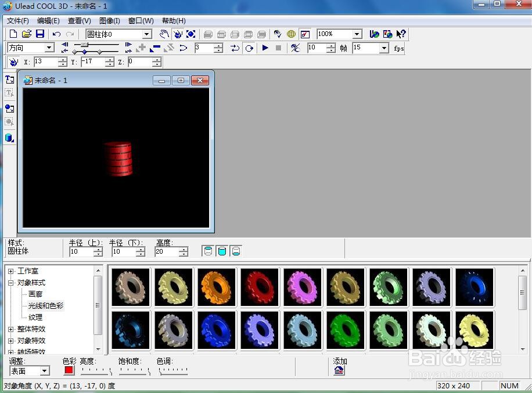Select the dark blue glowing gear thumbnail
Viewport: 532px width, 393px height.
point(475,287)
